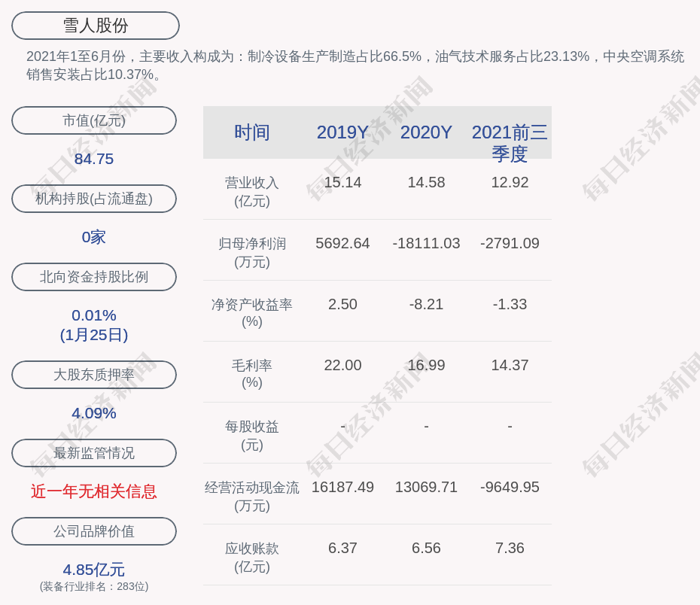Click net profit value -2791.09

click(x=510, y=243)
